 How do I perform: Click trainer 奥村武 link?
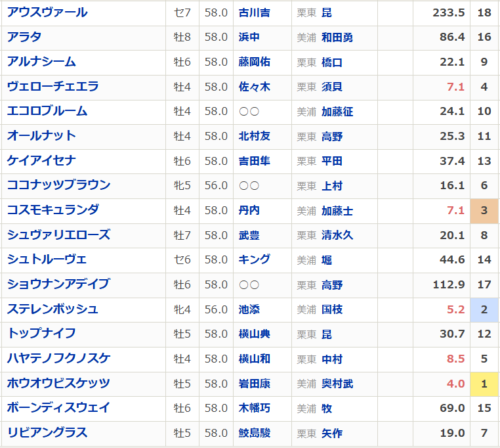[x=337, y=384]
